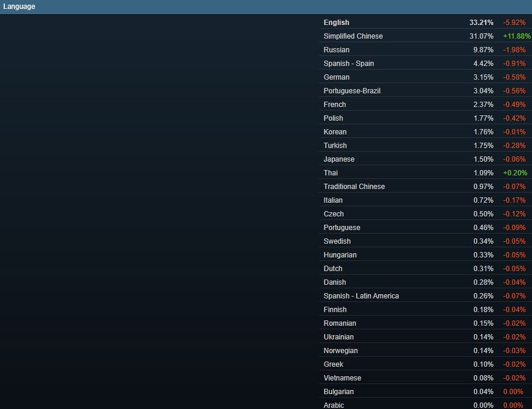Click the 3.15% German share
Image resolution: width=532 pixels, height=409 pixels.
(x=483, y=77)
